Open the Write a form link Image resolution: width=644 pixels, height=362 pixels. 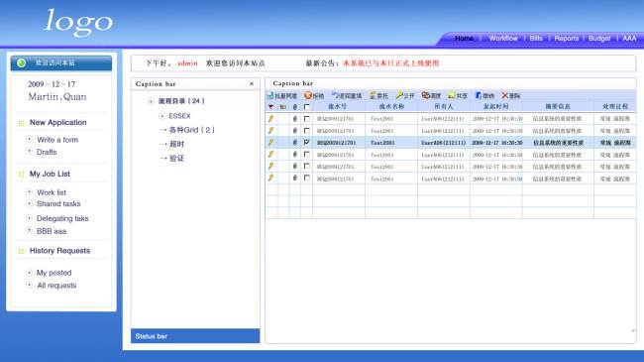pyautogui.click(x=57, y=140)
